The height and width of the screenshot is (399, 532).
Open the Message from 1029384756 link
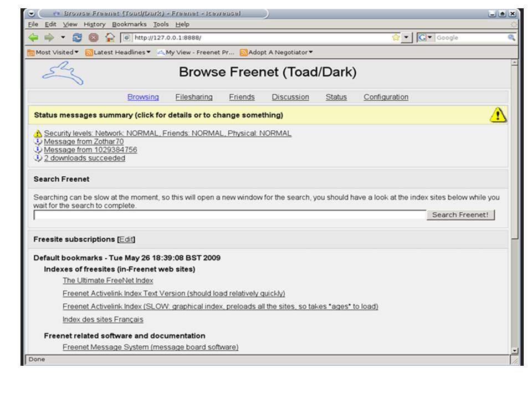coord(90,150)
